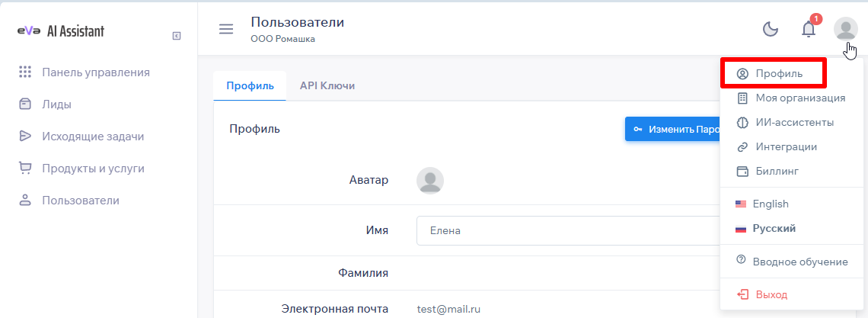Image resolution: width=868 pixels, height=318 pixels.
Task: Click the eVa AI Assistant logo
Action: tap(61, 31)
